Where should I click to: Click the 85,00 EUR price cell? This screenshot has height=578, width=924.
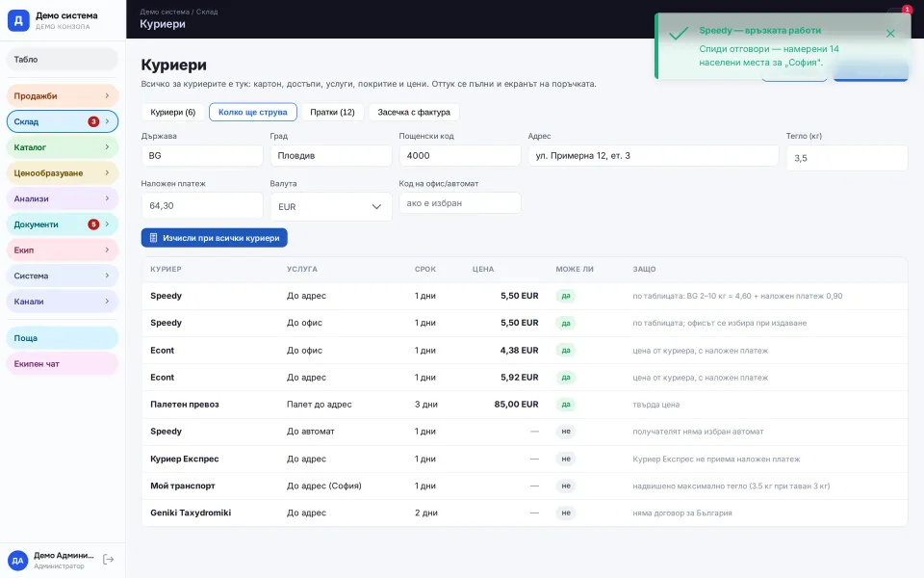coord(516,405)
